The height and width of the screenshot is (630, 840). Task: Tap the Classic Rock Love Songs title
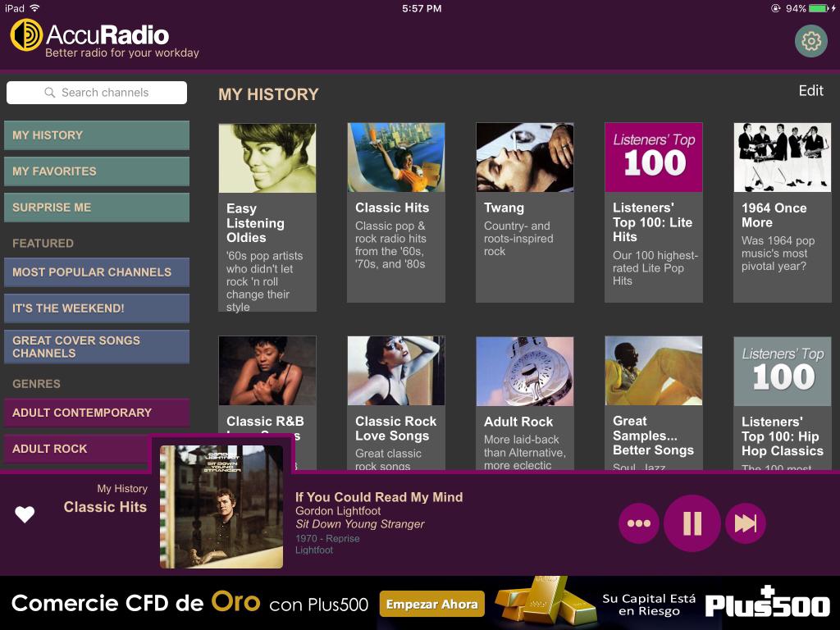coord(396,428)
